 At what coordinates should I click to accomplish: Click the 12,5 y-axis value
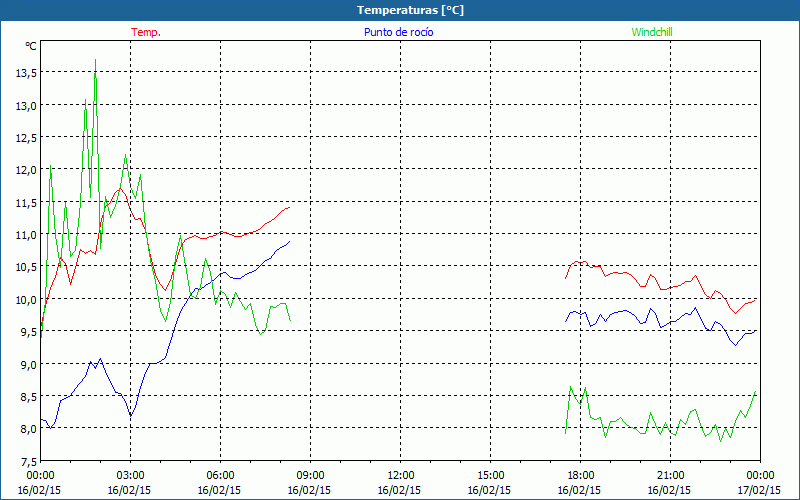click(26, 138)
